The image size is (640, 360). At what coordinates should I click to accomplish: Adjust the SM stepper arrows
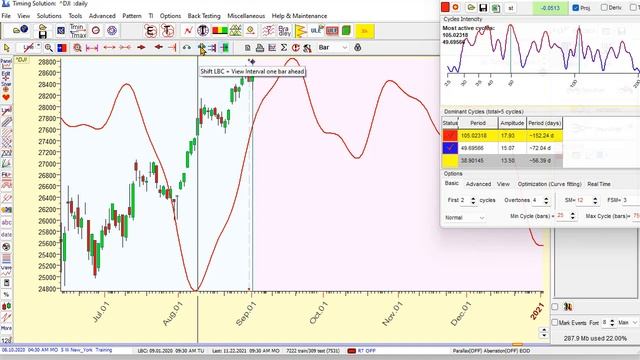click(595, 200)
